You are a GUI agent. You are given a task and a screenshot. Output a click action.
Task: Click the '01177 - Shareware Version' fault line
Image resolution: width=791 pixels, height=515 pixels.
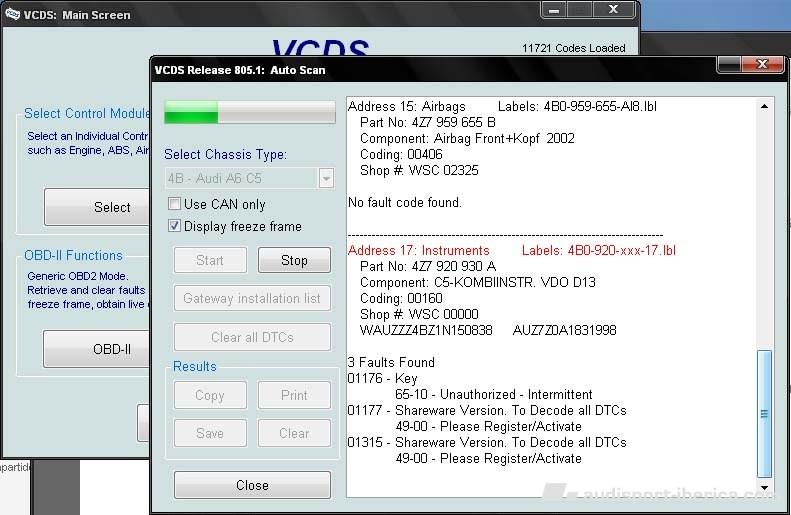(487, 411)
